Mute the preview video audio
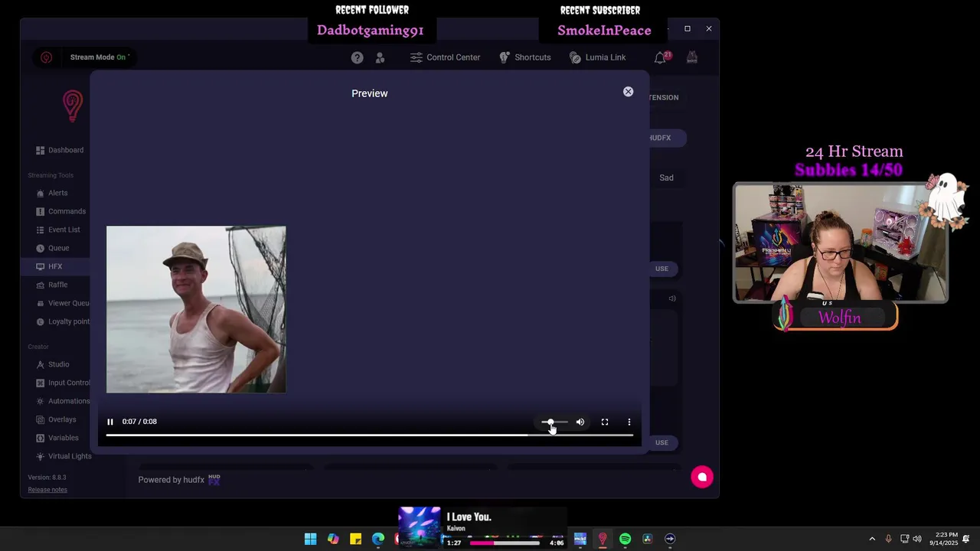This screenshot has width=980, height=551. tap(580, 422)
